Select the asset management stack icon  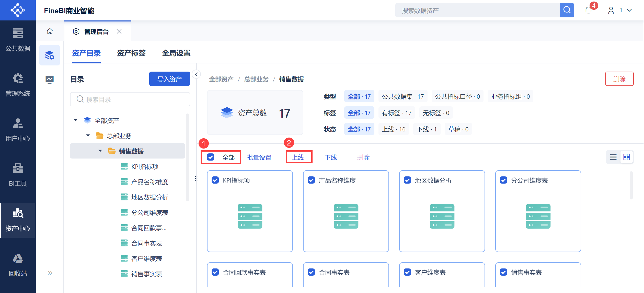[50, 55]
